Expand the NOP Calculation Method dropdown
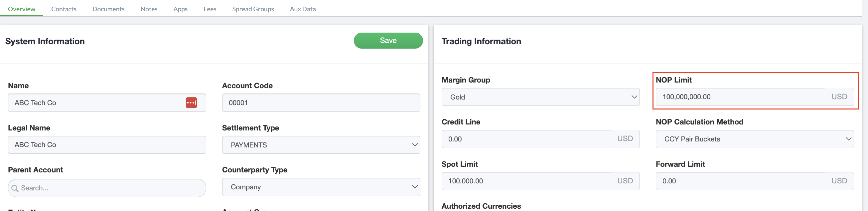The height and width of the screenshot is (211, 868). point(754,139)
